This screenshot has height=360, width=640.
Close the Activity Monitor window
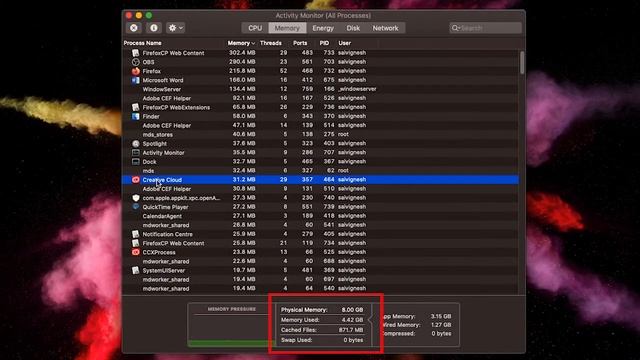(129, 16)
